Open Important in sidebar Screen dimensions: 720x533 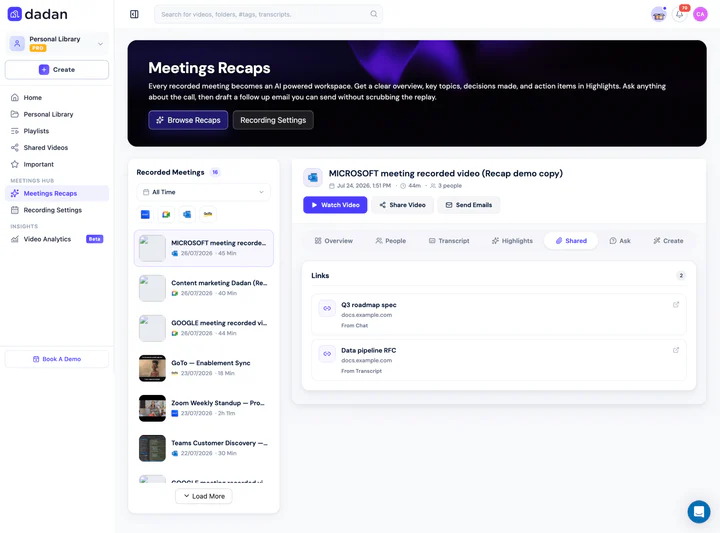pos(57,164)
